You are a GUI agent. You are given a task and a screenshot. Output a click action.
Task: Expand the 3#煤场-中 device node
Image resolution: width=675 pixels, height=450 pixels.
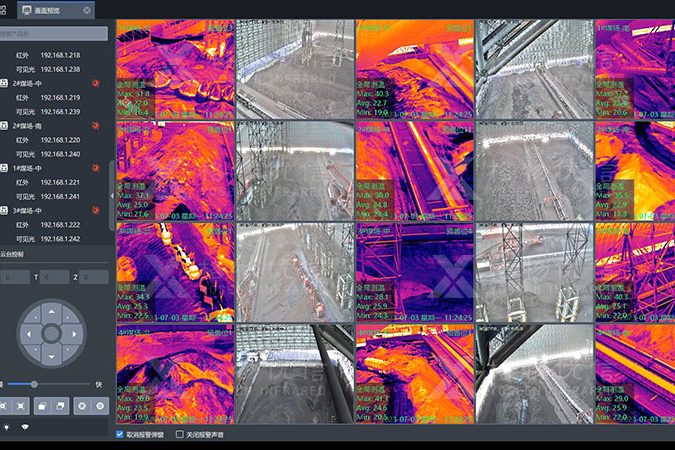click(x=5, y=211)
